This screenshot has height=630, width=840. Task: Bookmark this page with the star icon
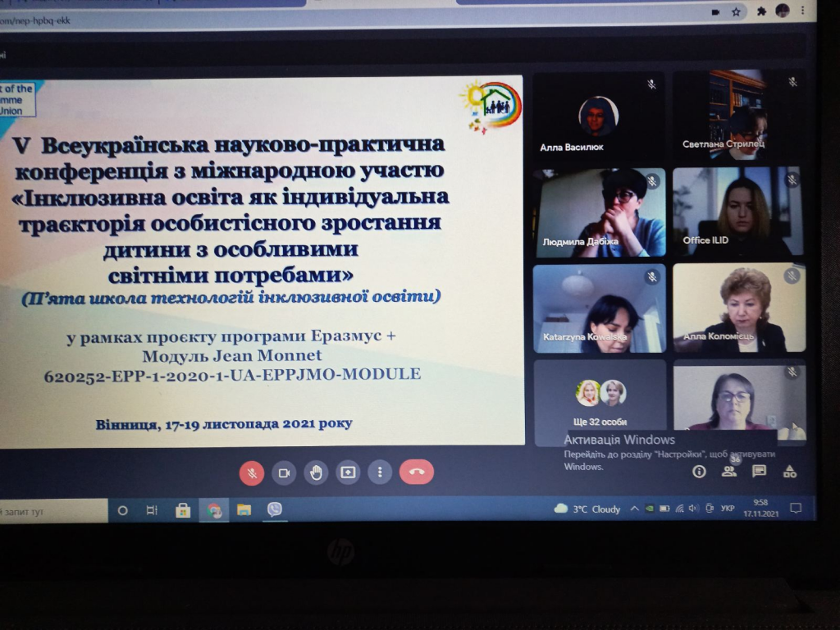(x=737, y=11)
